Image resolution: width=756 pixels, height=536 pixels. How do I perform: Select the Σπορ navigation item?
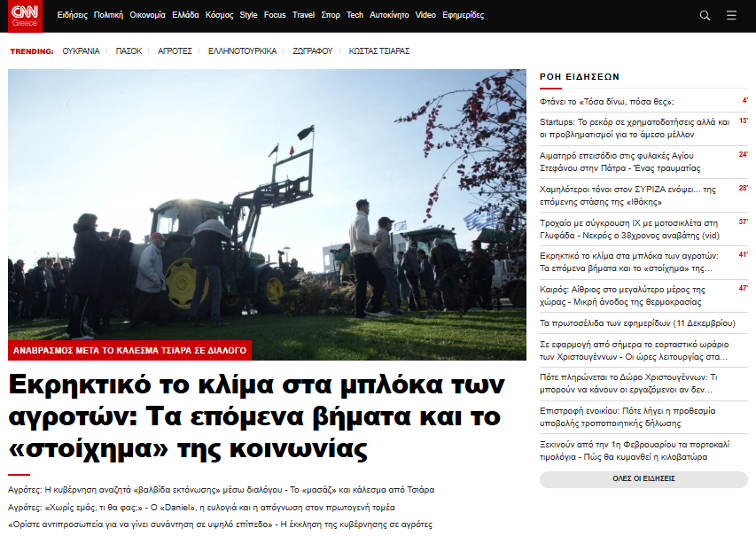[331, 15]
